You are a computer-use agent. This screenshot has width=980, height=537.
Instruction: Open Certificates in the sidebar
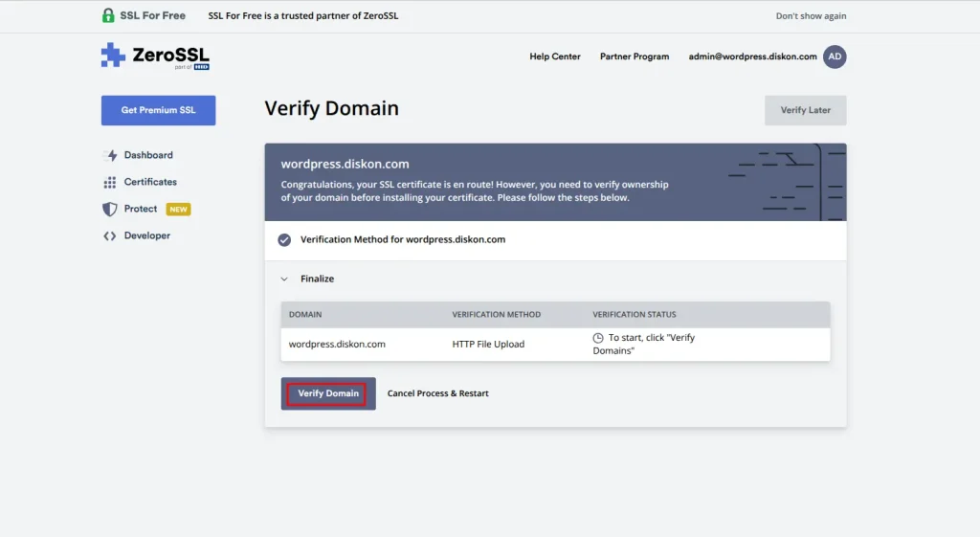click(150, 182)
